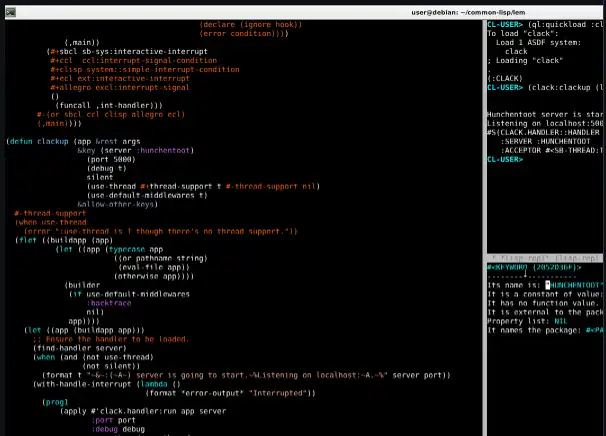Open the NIL property list value
Image resolution: width=606 pixels, height=436 pixels.
click(560, 321)
